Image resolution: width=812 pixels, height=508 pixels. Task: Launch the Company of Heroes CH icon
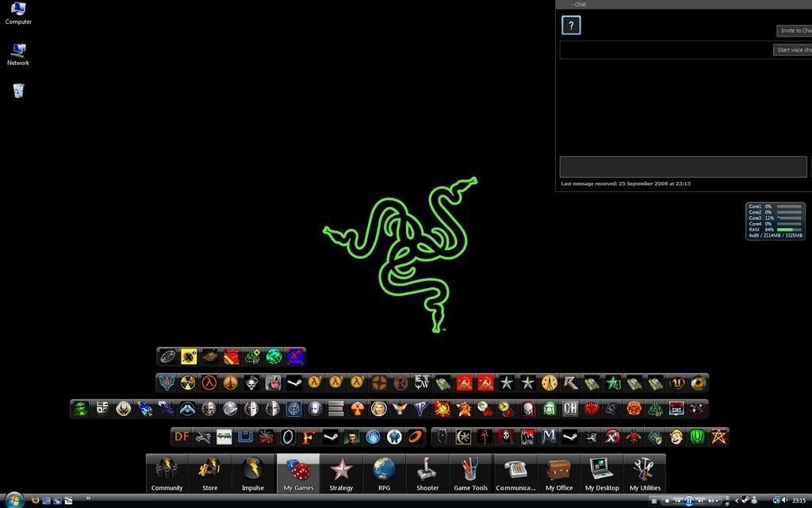570,409
